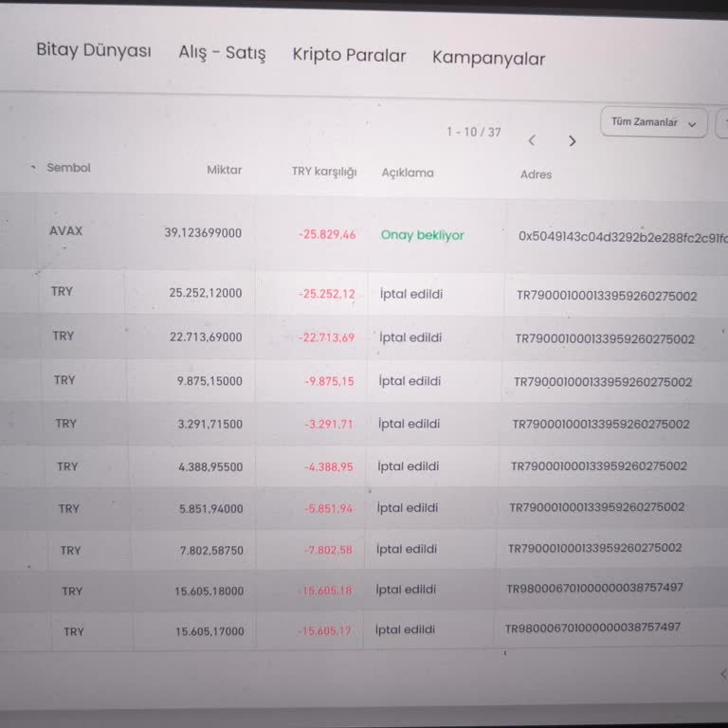
Task: Select amount 3.291,71500
Action: click(209, 424)
